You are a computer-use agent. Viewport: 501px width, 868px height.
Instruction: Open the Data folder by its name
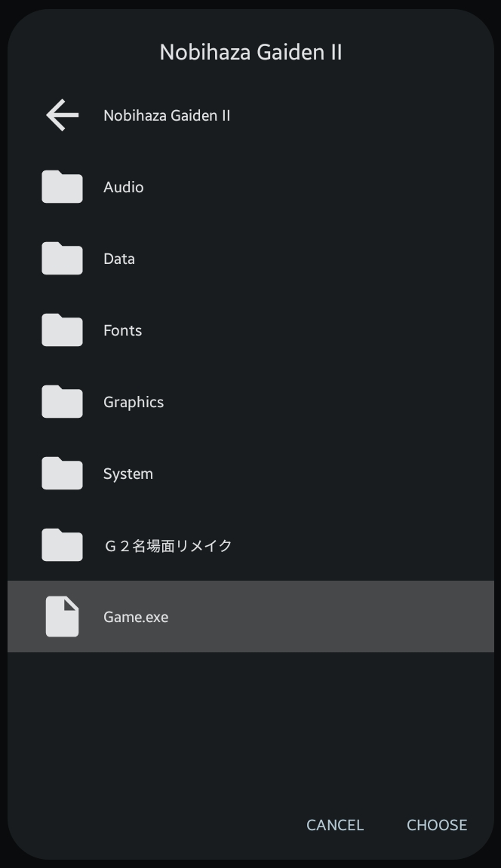[x=119, y=259]
